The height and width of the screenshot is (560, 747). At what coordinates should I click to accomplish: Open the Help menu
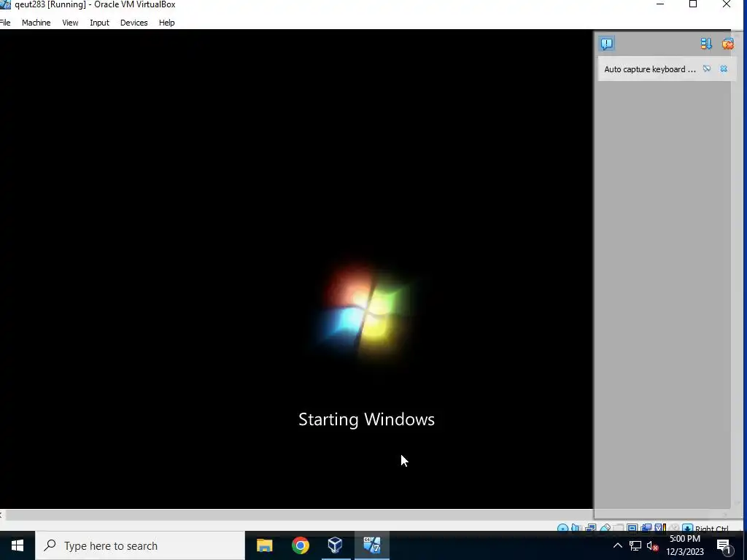[x=167, y=23]
